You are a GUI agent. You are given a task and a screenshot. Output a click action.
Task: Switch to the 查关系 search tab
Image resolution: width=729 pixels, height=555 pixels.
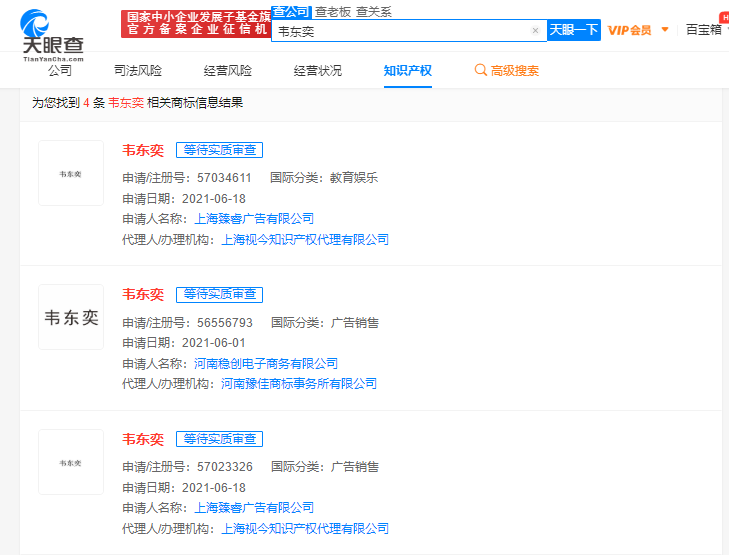tap(374, 12)
